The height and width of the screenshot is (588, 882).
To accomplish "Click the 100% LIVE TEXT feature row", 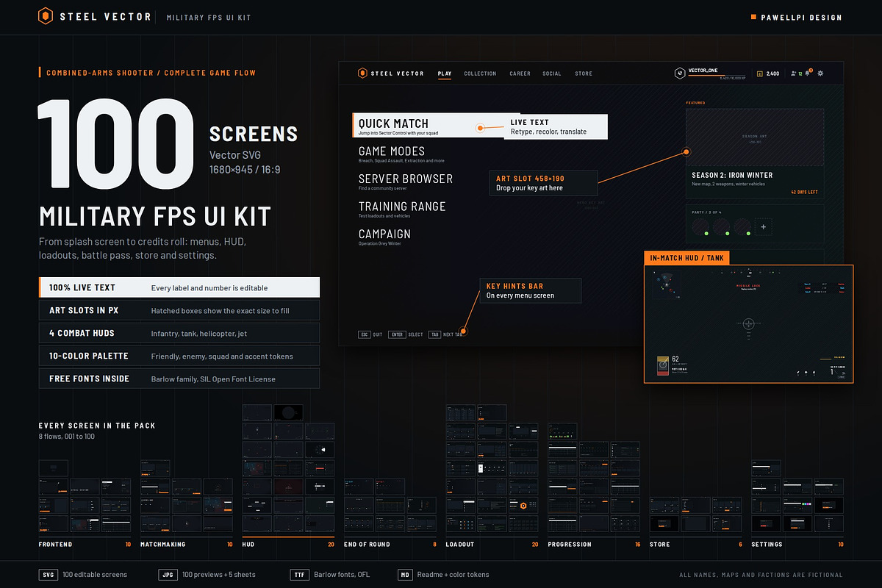I will tap(179, 287).
